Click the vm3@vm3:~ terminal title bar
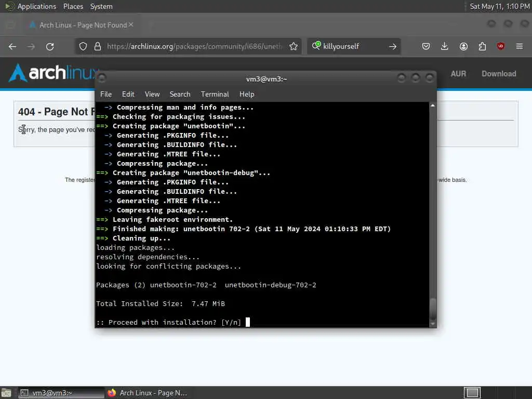 point(267,79)
